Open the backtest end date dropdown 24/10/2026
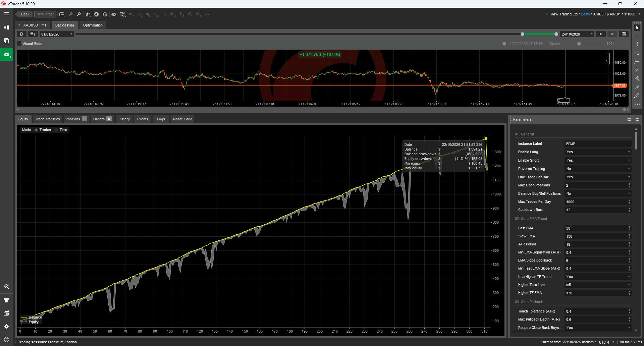 coord(577,34)
